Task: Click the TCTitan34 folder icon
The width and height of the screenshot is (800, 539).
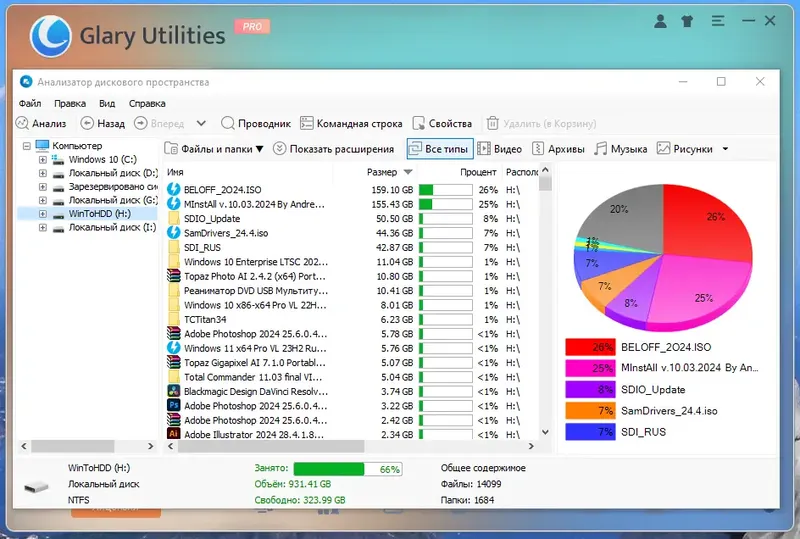Action: (x=174, y=320)
